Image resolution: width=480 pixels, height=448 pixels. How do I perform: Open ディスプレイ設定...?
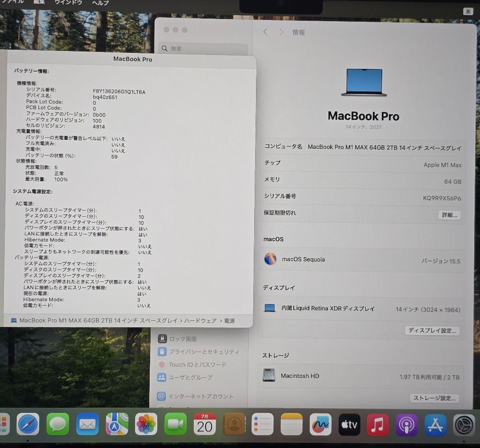(432, 331)
